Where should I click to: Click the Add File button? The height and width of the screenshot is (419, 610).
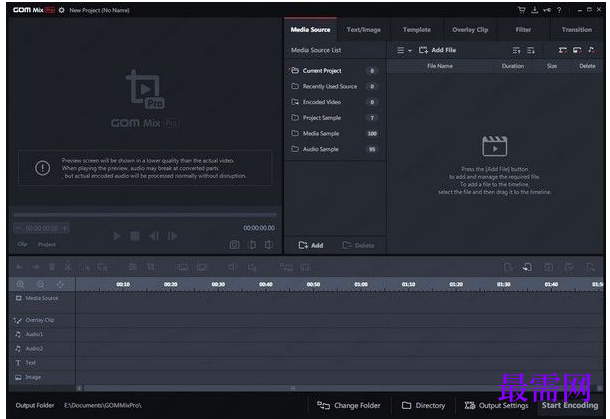[437, 50]
